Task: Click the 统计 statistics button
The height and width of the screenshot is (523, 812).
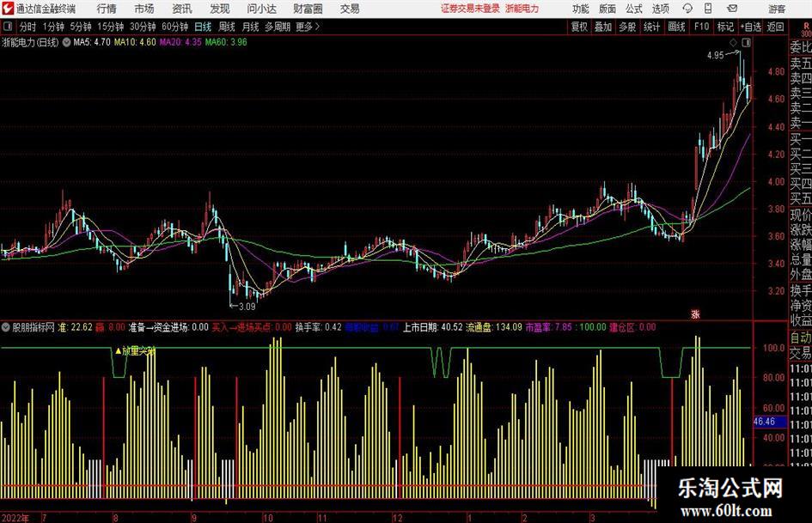Action: 651,27
